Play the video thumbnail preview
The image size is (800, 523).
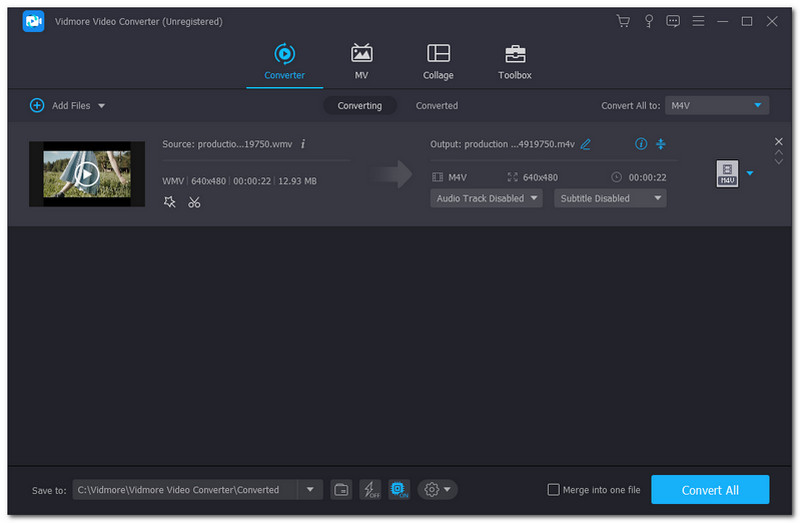tap(87, 175)
